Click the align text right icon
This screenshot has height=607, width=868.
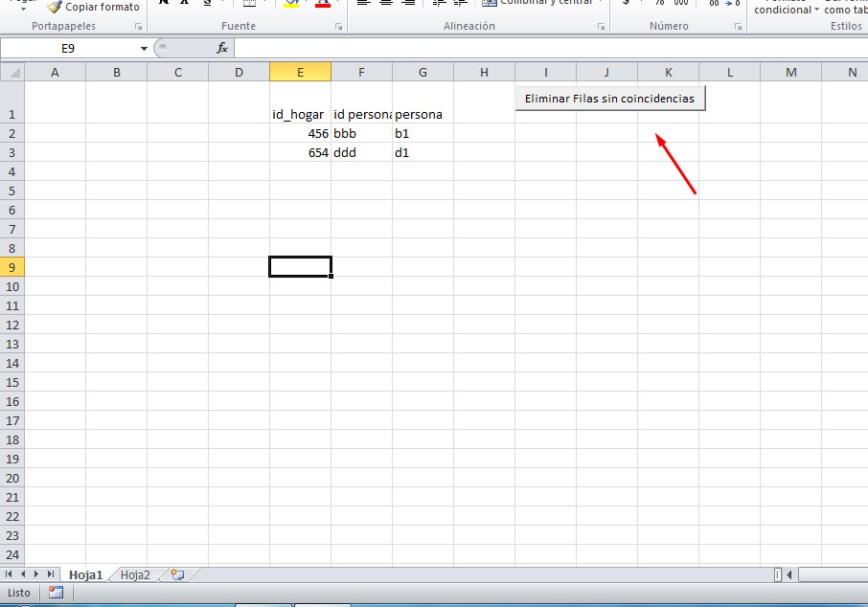[x=408, y=2]
